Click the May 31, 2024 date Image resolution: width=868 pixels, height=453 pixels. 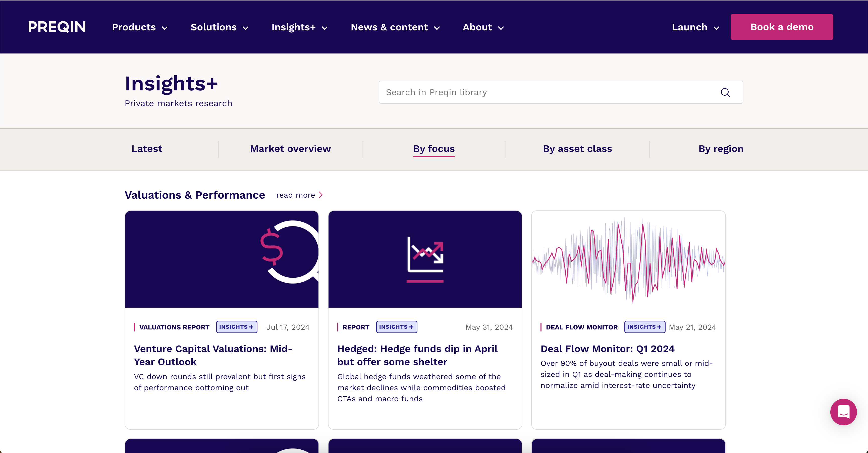click(x=489, y=327)
